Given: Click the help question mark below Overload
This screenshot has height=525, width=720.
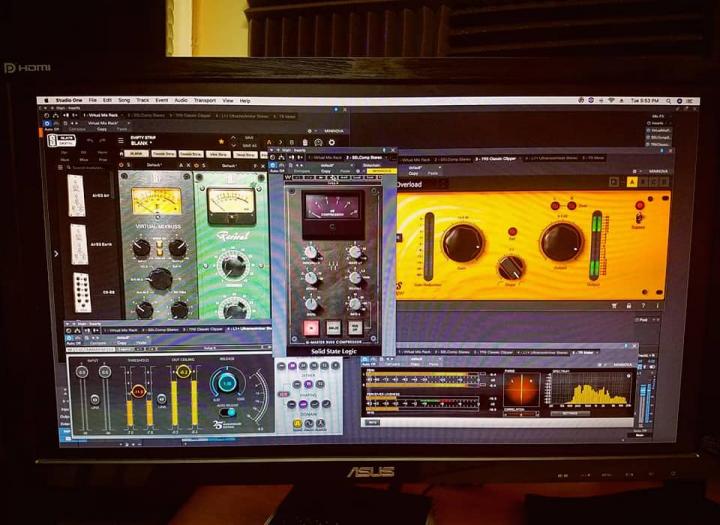Looking at the screenshot, I should 643,305.
